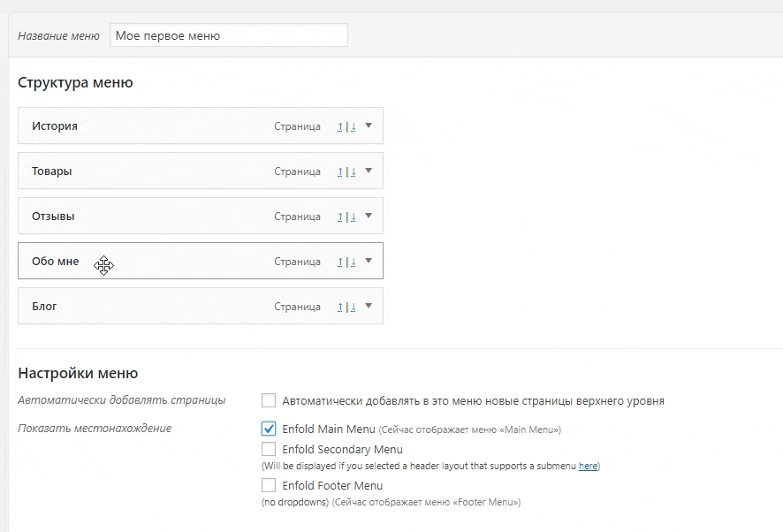The image size is (783, 532).
Task: Click the up arrow on the Отзывы item
Action: (x=339, y=217)
